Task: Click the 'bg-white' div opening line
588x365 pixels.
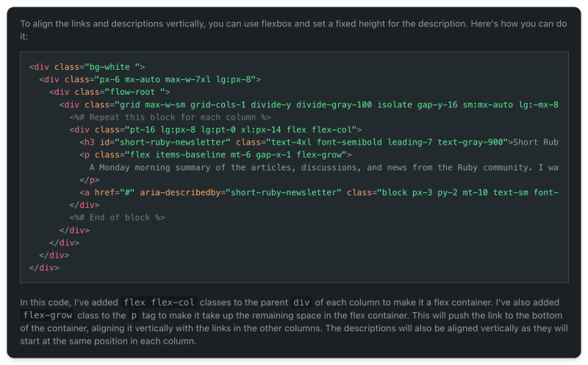Action: pos(87,67)
